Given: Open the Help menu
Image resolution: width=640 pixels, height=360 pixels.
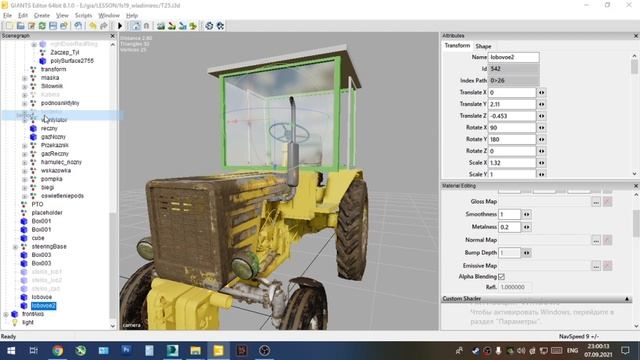Looking at the screenshot, I should [x=132, y=15].
